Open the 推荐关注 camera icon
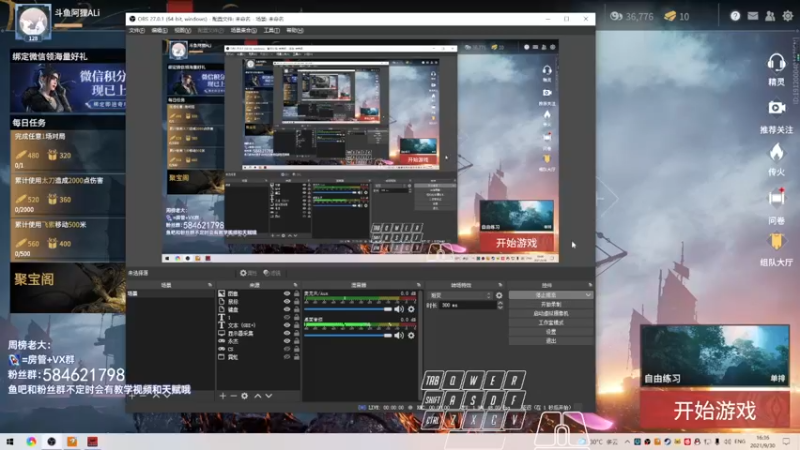The image size is (800, 450). 776,108
